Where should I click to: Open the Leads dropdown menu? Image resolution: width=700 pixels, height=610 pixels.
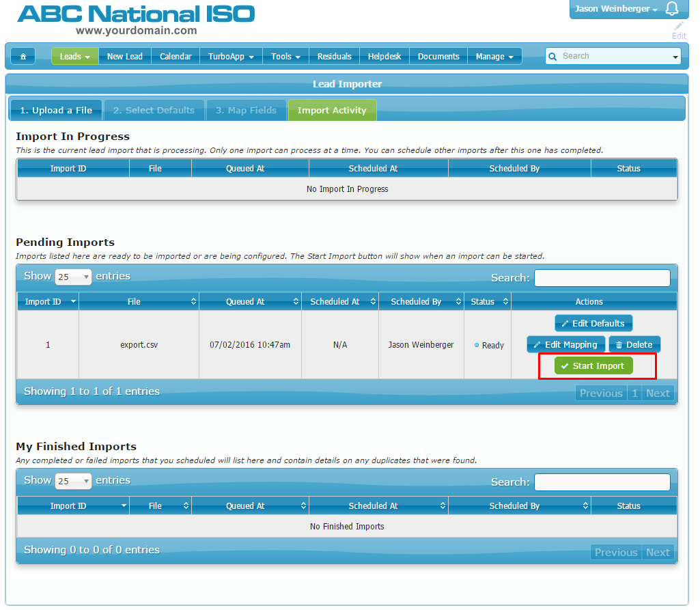point(75,57)
